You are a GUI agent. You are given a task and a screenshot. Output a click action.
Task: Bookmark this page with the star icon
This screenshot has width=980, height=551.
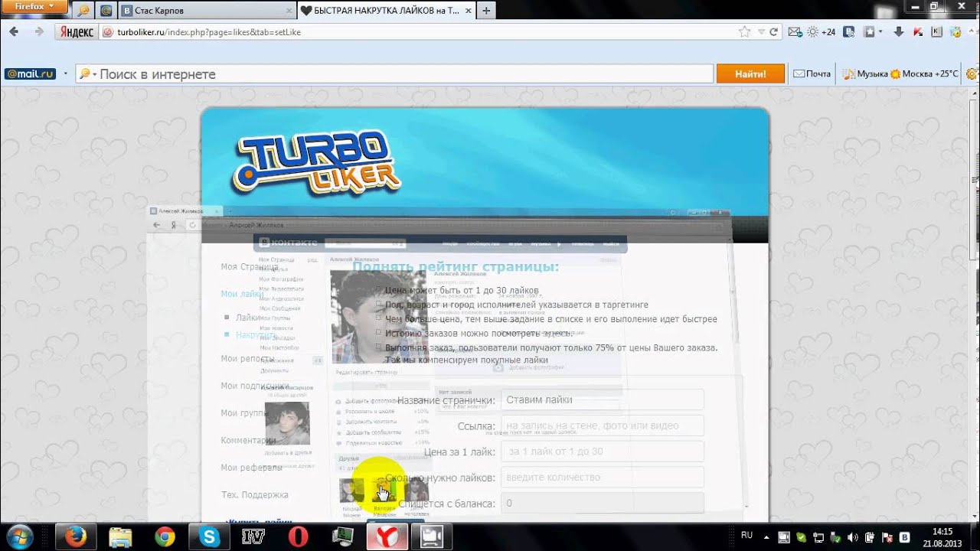(744, 32)
